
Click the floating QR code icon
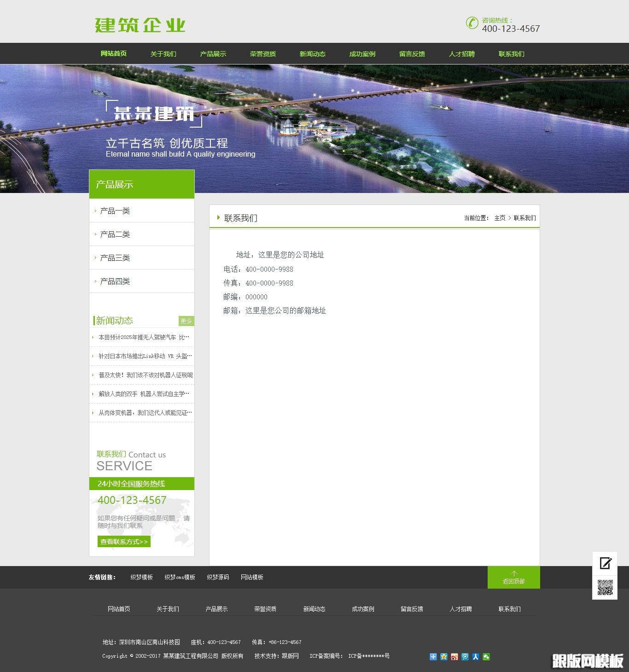pyautogui.click(x=605, y=587)
